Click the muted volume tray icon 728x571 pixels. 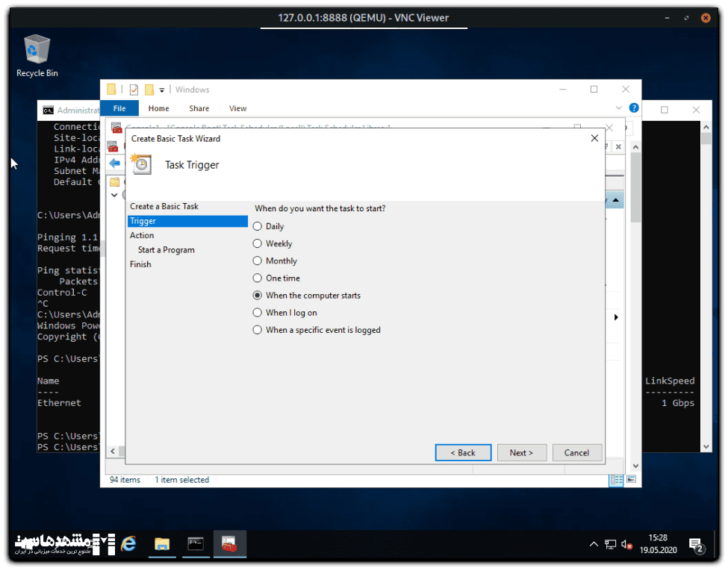[x=626, y=545]
